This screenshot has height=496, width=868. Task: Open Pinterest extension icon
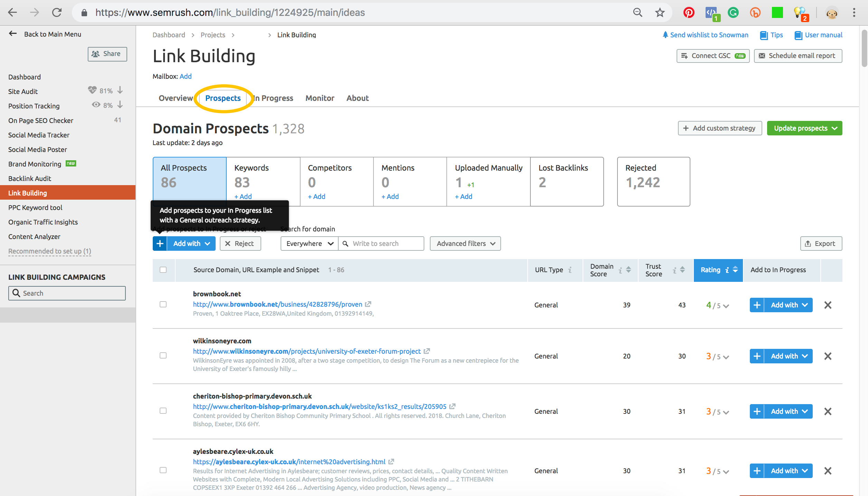pos(689,13)
